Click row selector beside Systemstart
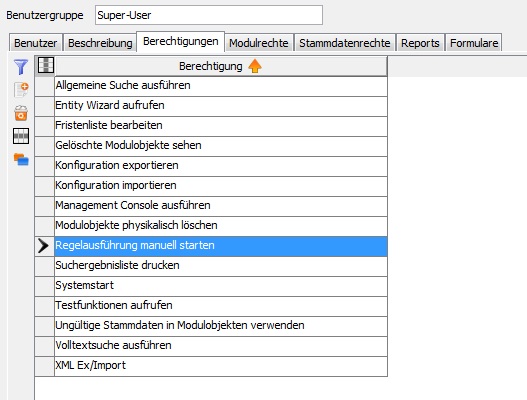Image resolution: width=527 pixels, height=400 pixels. [44, 286]
